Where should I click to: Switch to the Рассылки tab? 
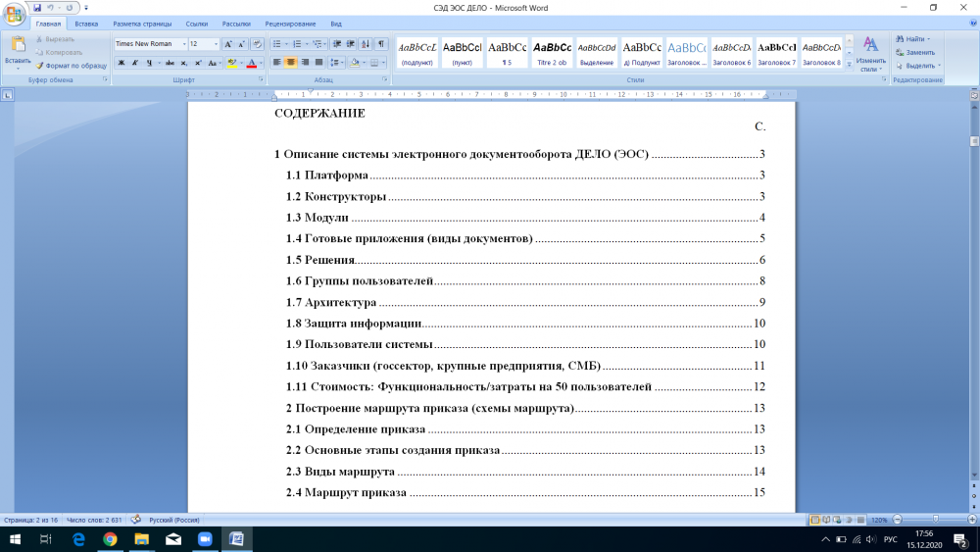236,24
